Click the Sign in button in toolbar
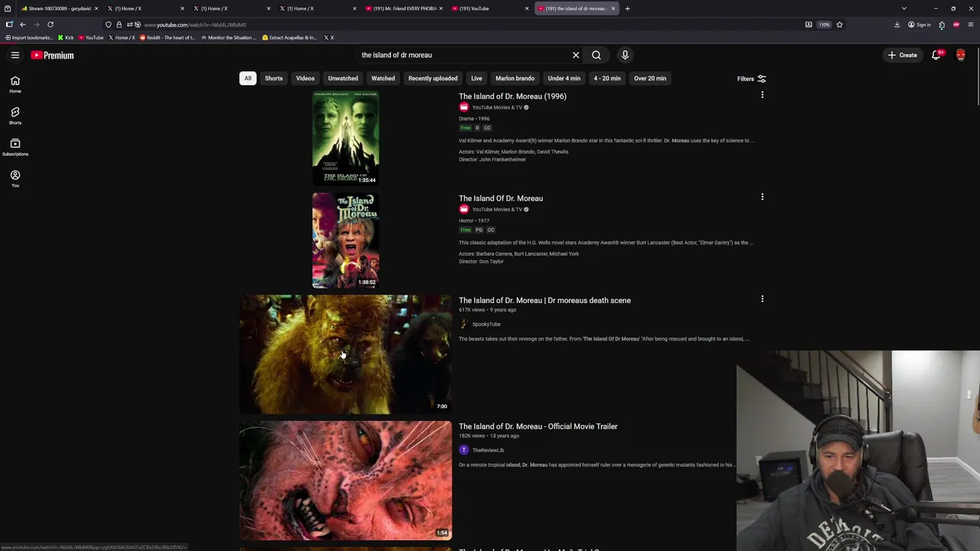The width and height of the screenshot is (980, 551). click(x=919, y=24)
